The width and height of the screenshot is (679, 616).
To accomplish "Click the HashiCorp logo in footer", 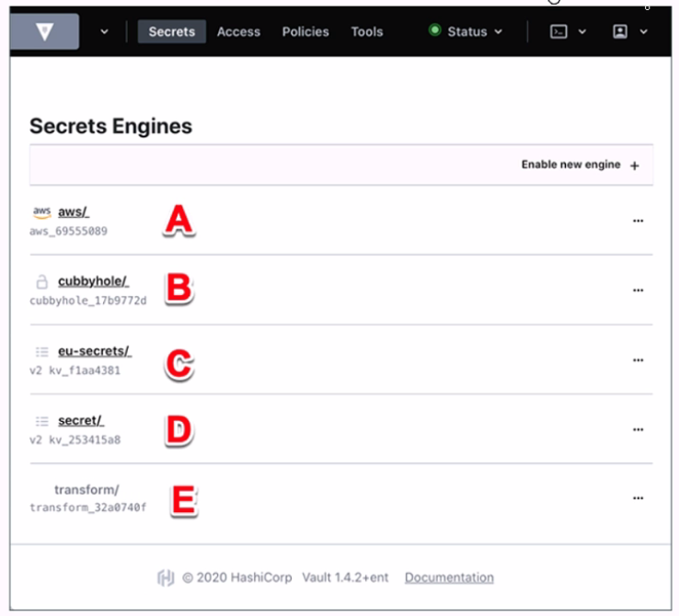I will pyautogui.click(x=166, y=577).
